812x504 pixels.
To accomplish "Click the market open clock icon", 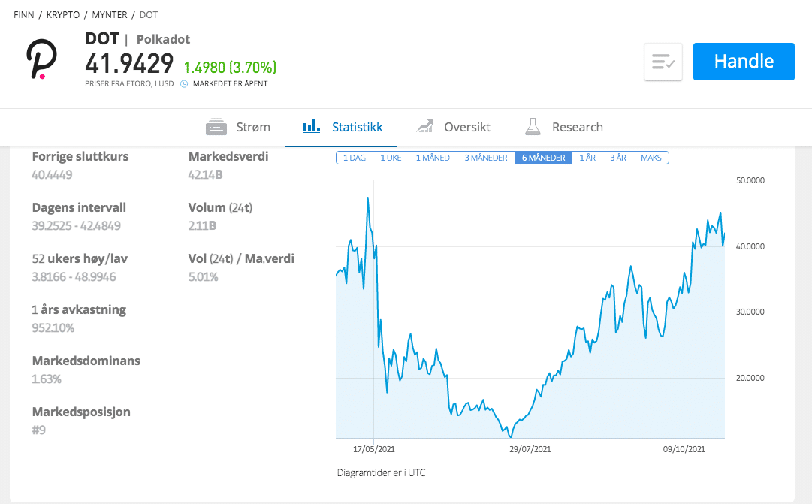I will 184,83.
